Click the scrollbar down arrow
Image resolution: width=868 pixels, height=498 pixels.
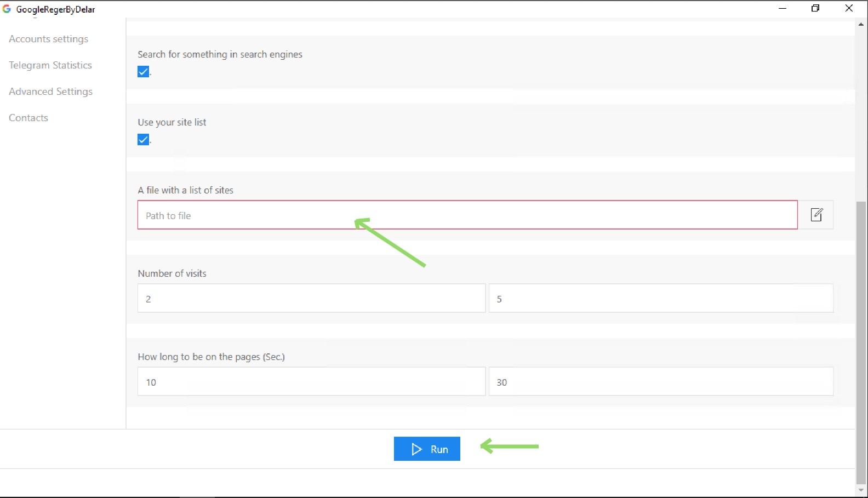861,490
